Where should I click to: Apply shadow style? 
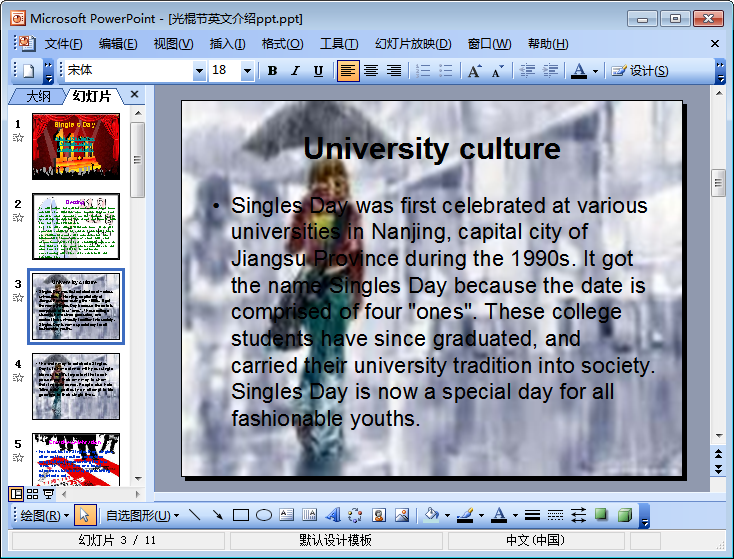(602, 515)
